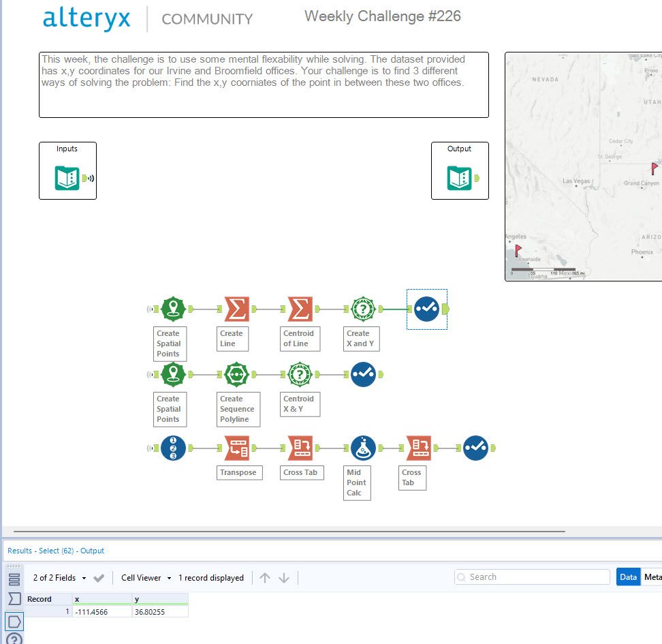Open the Output text container icon
Screen dimensions: 662x644
click(x=459, y=178)
